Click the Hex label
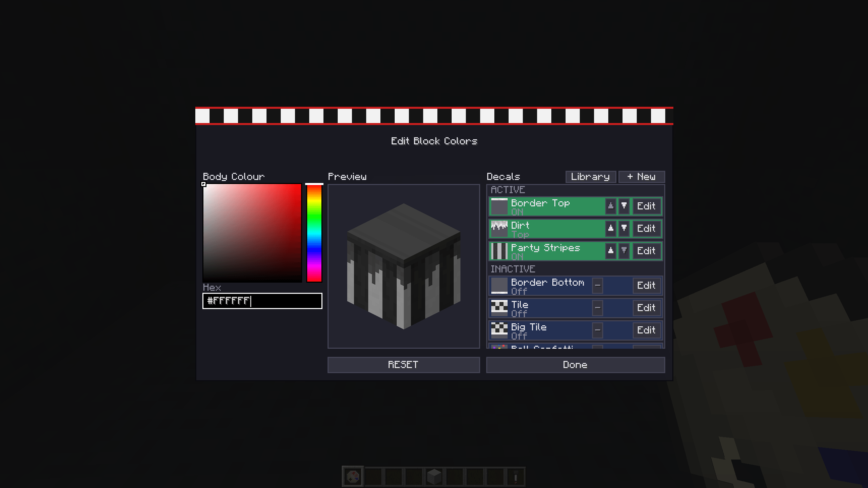 [212, 287]
